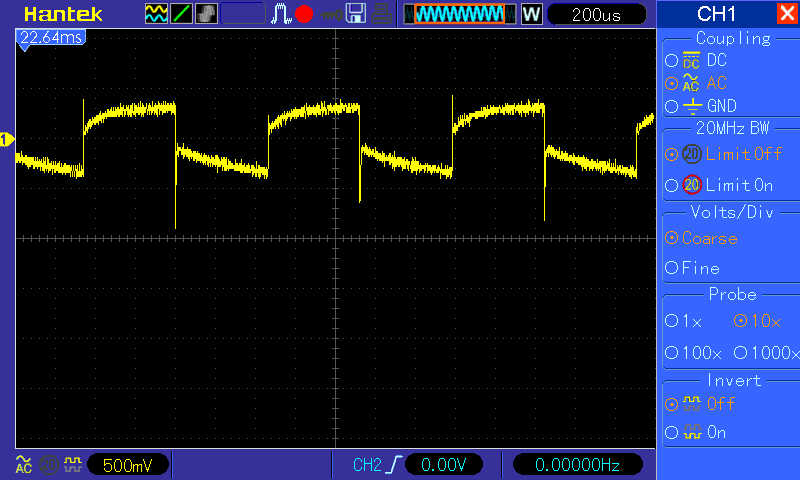Click the gray persistence icon in toolbar
Viewport: 800px width, 480px height.
[x=206, y=14]
